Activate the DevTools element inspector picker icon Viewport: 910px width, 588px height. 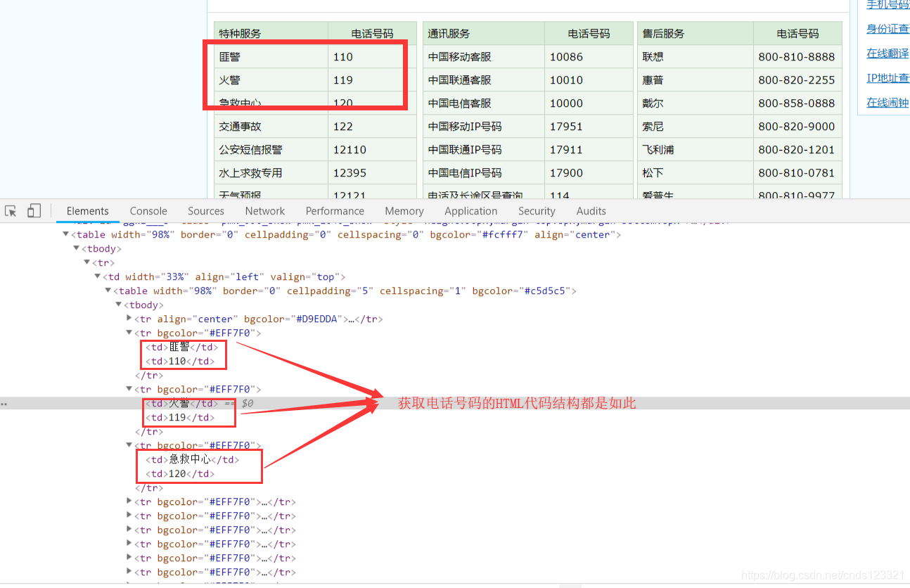pos(11,211)
